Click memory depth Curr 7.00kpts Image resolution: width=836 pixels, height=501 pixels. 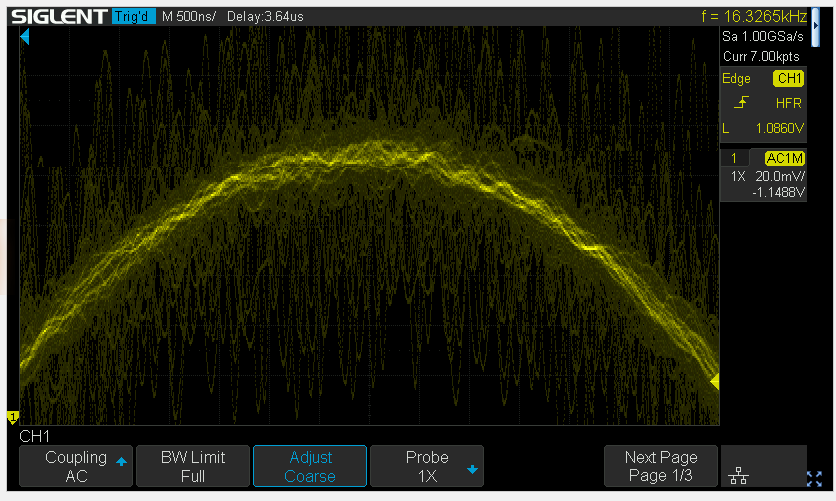pyautogui.click(x=761, y=56)
